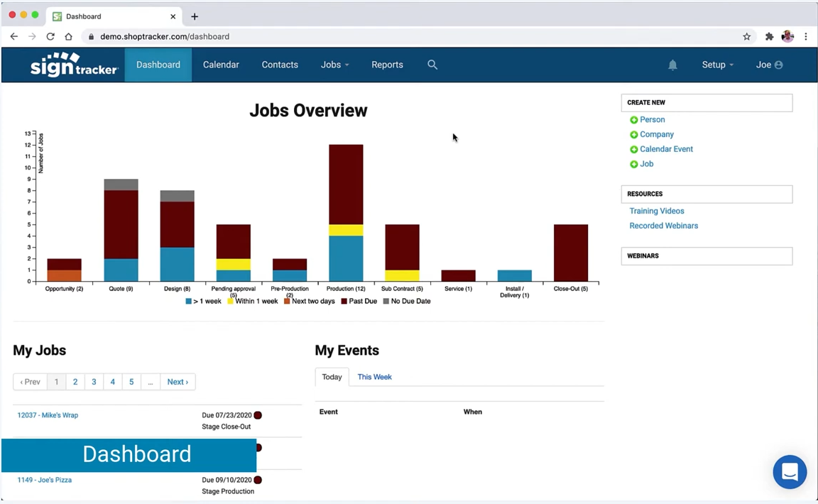This screenshot has width=818, height=504.
Task: Reload the page with refresh icon
Action: pos(50,36)
